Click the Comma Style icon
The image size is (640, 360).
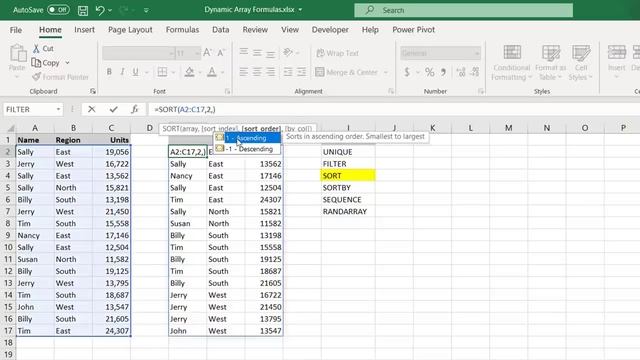click(x=443, y=72)
